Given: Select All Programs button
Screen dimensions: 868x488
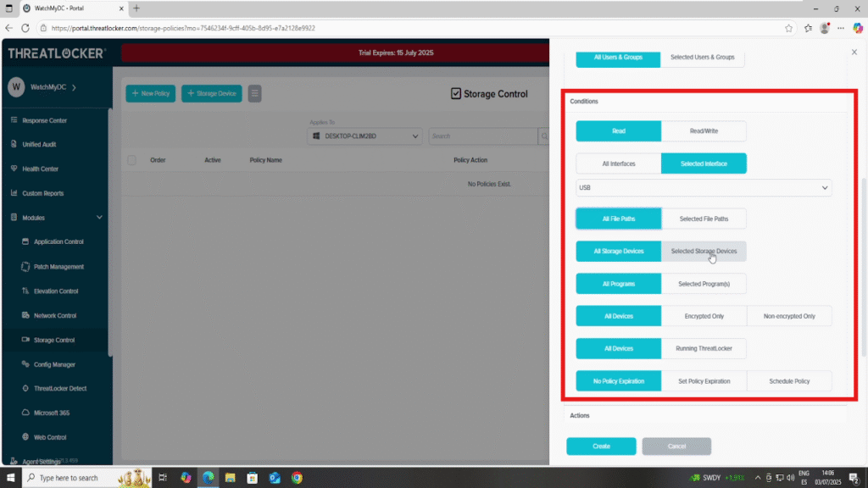Looking at the screenshot, I should pyautogui.click(x=618, y=284).
